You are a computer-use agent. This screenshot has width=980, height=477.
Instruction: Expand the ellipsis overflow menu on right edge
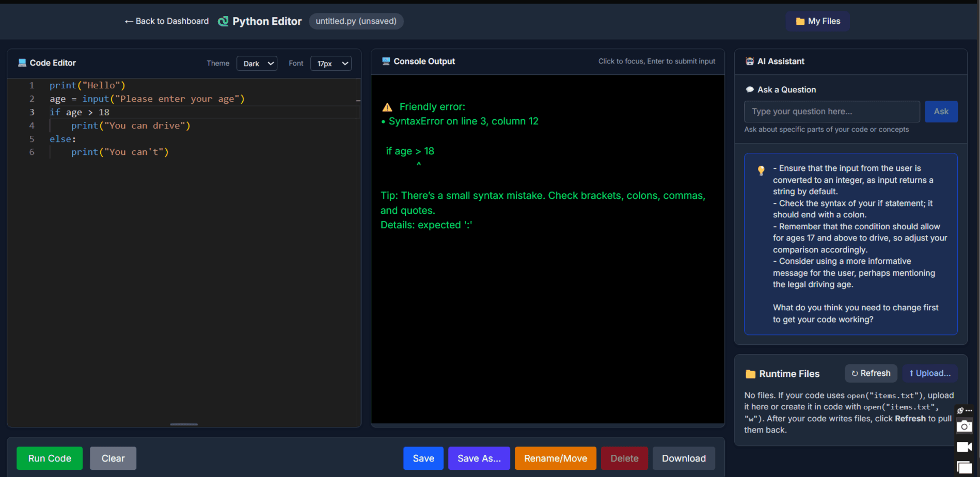coord(968,411)
